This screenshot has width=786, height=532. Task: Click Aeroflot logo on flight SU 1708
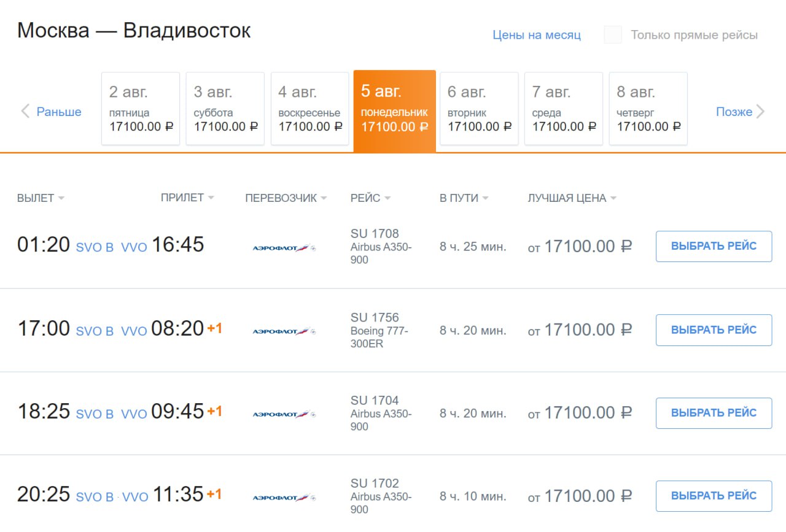pyautogui.click(x=284, y=248)
